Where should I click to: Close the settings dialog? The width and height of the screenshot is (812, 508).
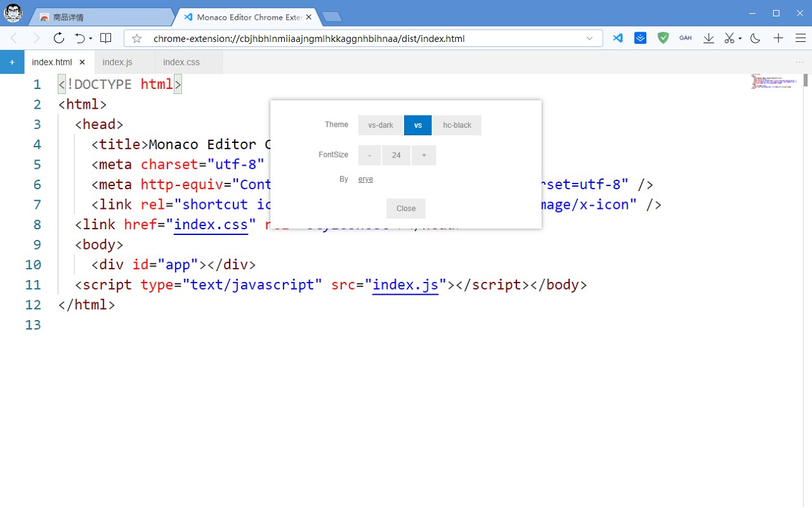[x=406, y=208]
